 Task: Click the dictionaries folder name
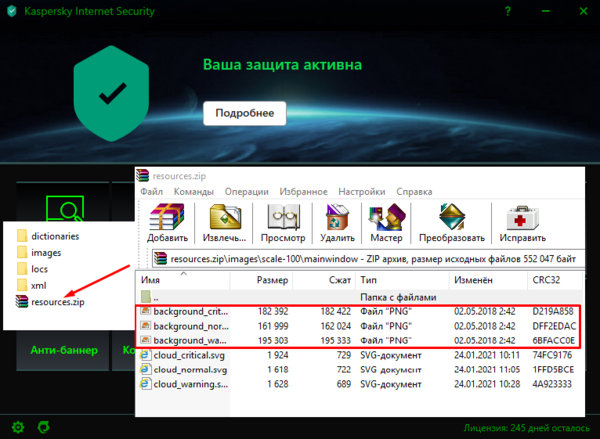click(55, 236)
